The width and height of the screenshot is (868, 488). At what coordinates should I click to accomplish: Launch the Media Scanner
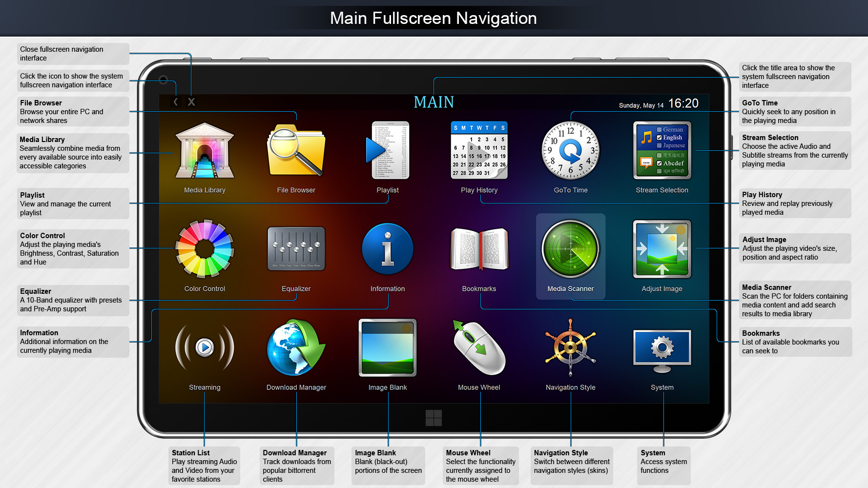click(570, 250)
